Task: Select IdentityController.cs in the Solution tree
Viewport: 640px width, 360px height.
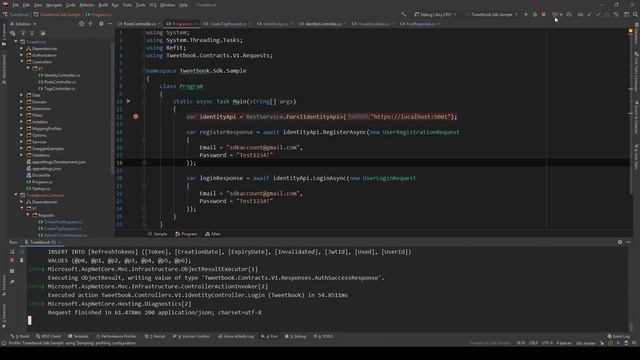Action: [x=60, y=75]
